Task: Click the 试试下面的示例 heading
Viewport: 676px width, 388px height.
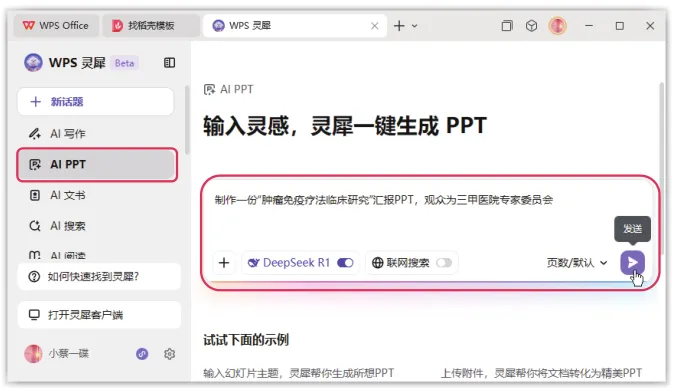Action: (x=246, y=340)
